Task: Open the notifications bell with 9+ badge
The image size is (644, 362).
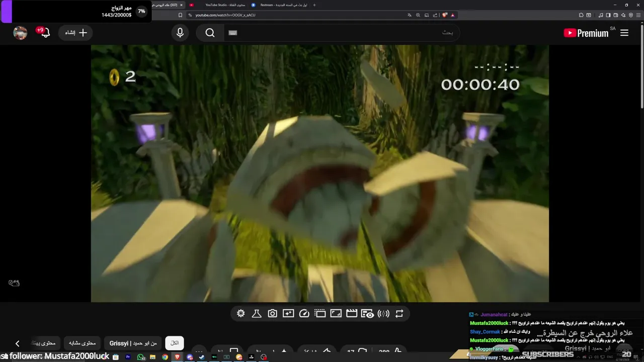Action: coord(44,33)
